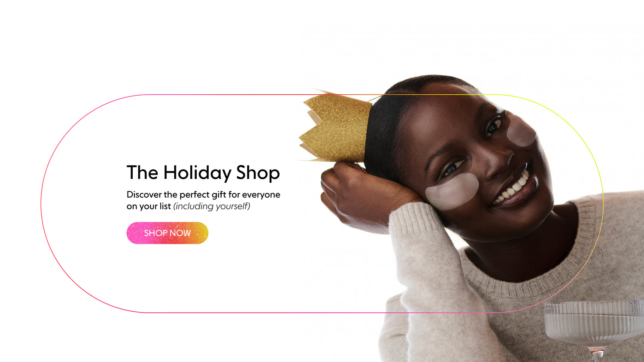The height and width of the screenshot is (362, 644).
Task: Click the word "Shop" in the heading
Action: pyautogui.click(x=258, y=173)
